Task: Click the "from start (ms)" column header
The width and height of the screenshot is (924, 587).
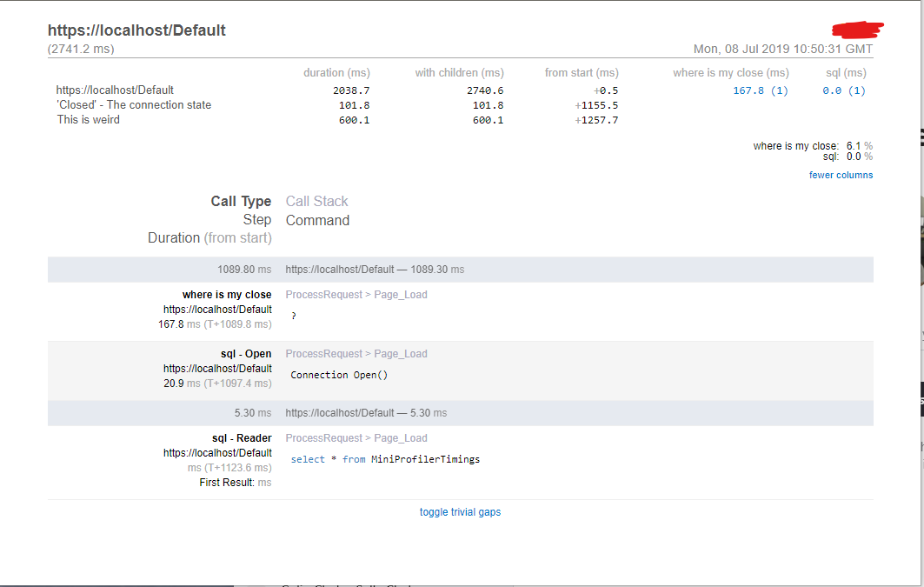Action: (582, 72)
